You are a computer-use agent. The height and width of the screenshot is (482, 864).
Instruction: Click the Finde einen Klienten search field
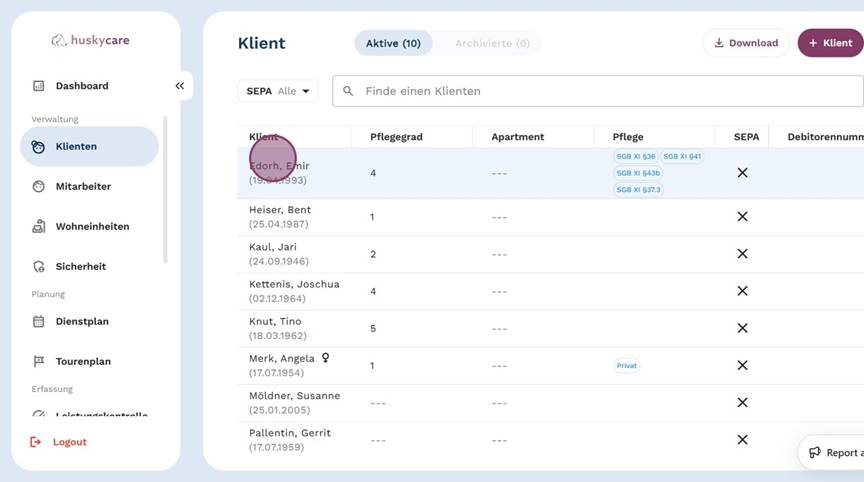tap(600, 91)
